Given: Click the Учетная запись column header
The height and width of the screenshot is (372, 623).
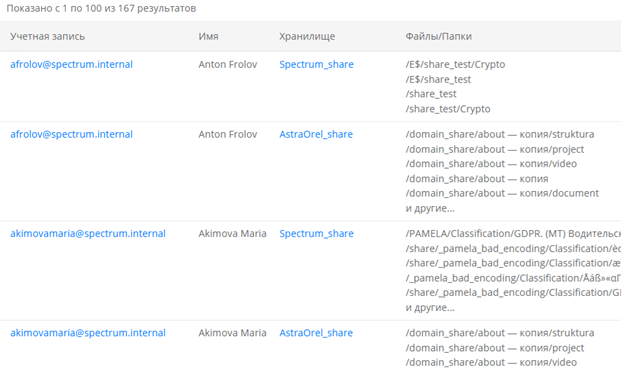Looking at the screenshot, I should 47,37.
